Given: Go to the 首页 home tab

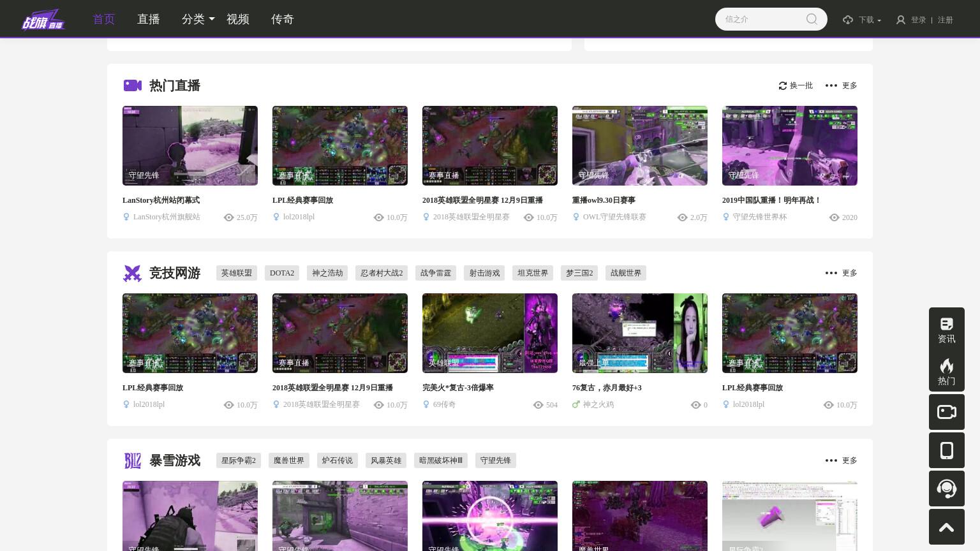Looking at the screenshot, I should pyautogui.click(x=104, y=19).
